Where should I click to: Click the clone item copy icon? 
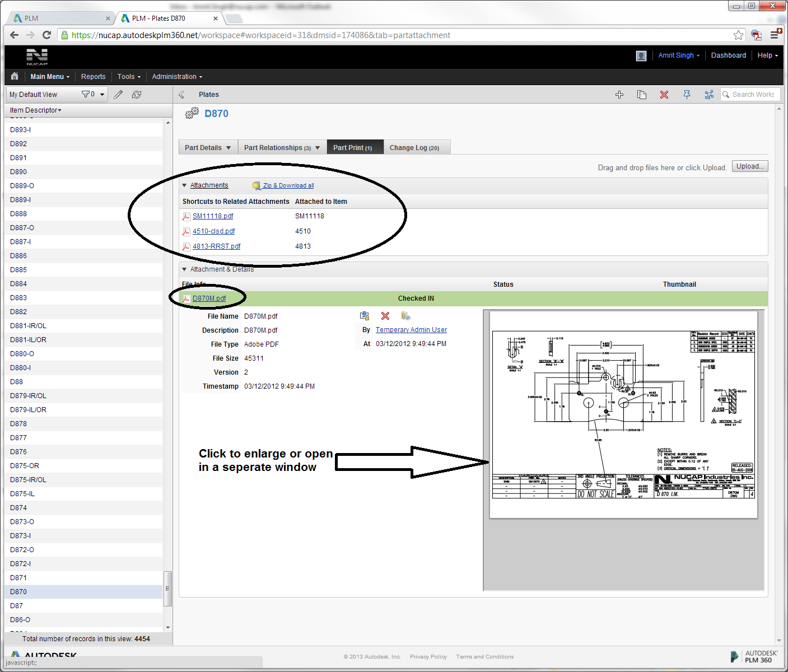click(x=642, y=95)
